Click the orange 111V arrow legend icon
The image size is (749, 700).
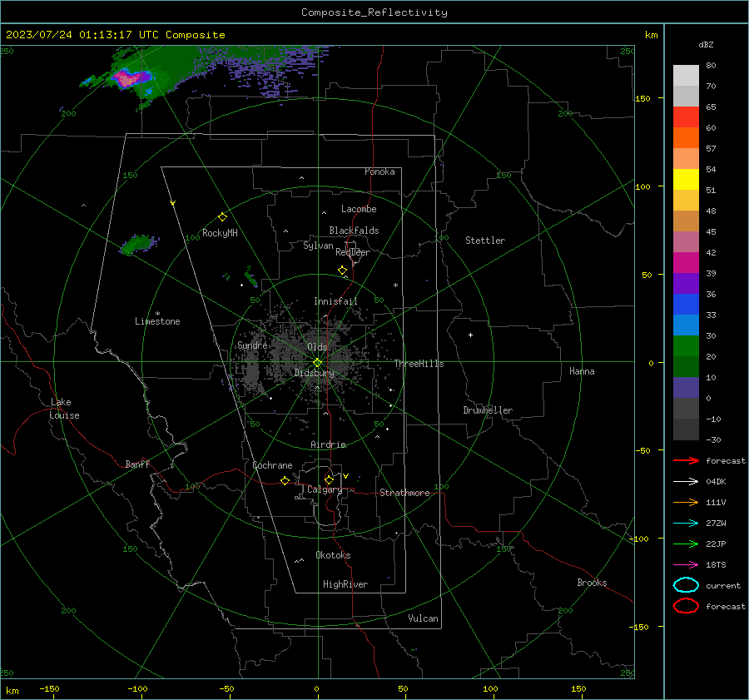686,502
